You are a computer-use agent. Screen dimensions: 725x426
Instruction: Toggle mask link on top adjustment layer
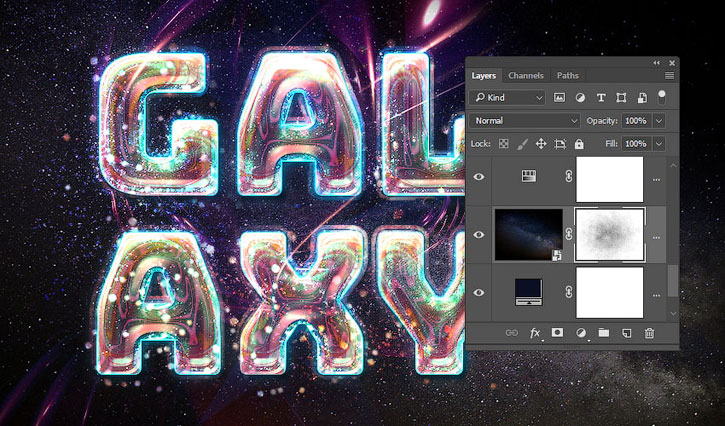tap(569, 176)
